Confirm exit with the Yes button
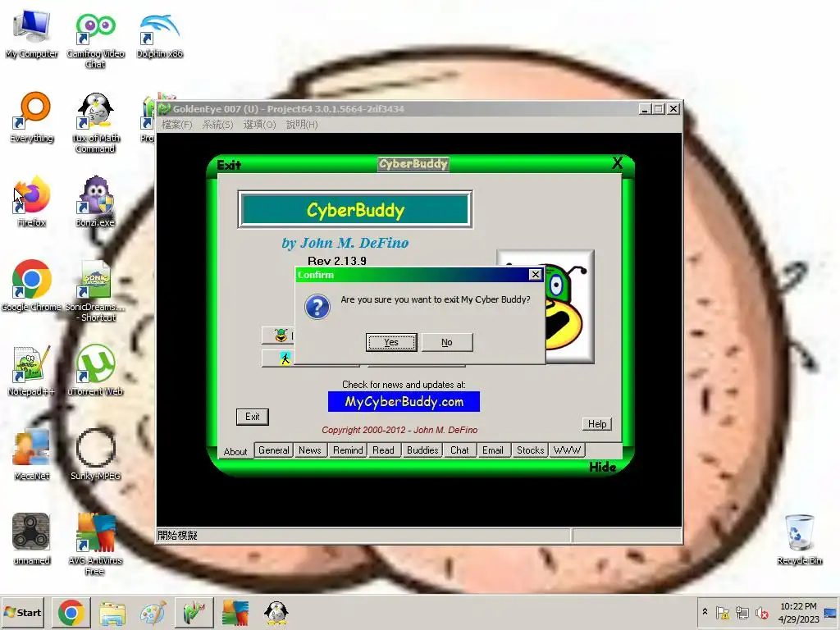Viewport: 840px width, 630px height. pyautogui.click(x=391, y=342)
